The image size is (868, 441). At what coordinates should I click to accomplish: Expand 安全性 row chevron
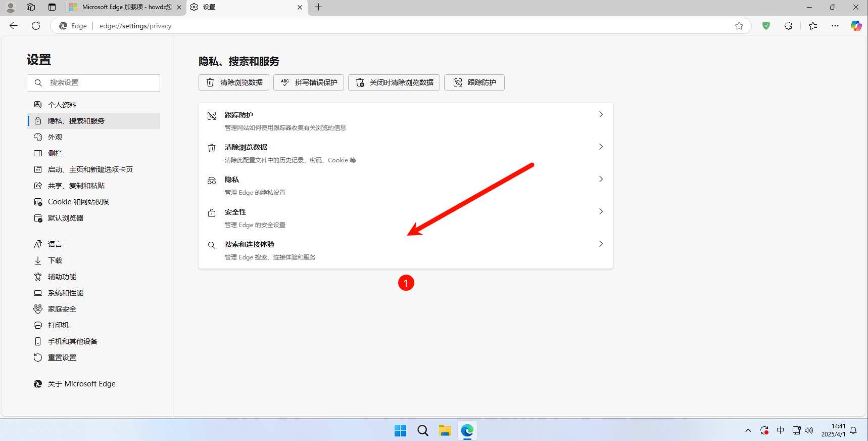coord(601,211)
